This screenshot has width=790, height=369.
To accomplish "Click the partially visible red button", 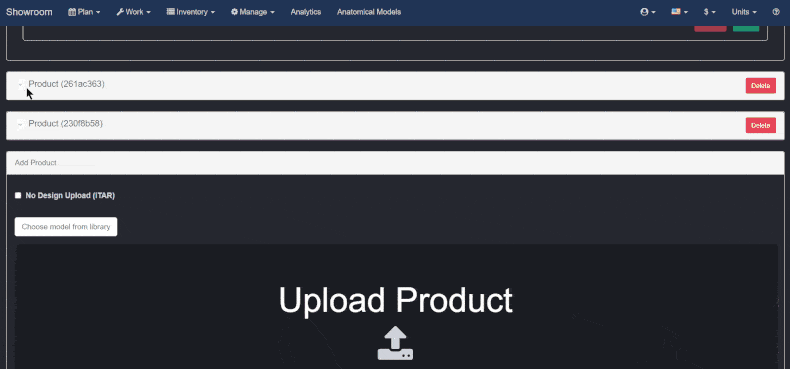I will click(710, 29).
